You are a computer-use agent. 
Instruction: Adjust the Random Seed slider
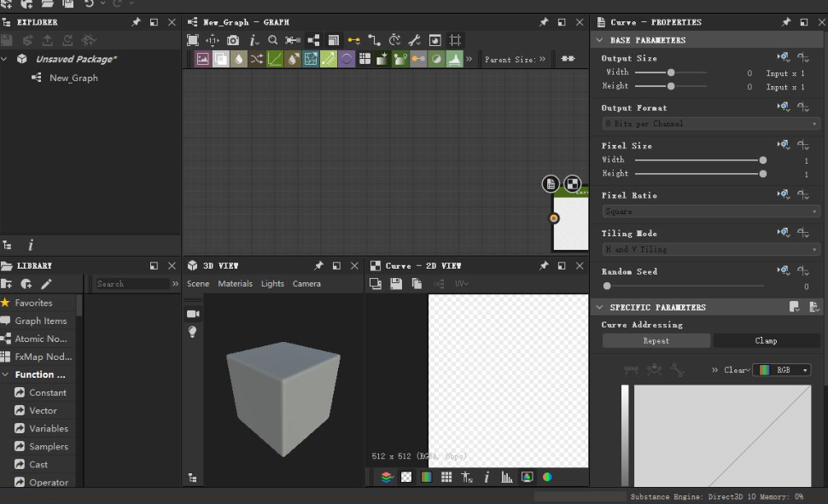(x=685, y=286)
